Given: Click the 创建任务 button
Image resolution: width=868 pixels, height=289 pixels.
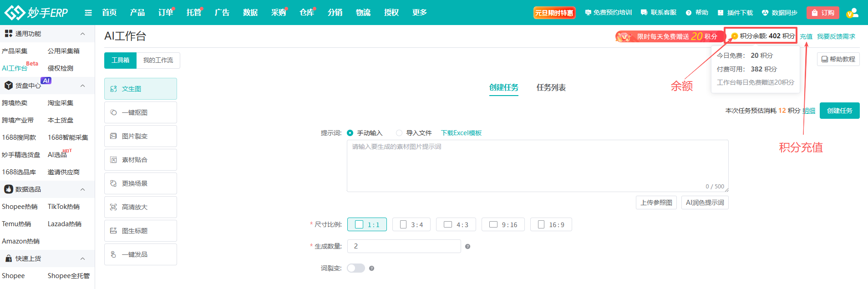Looking at the screenshot, I should [839, 111].
